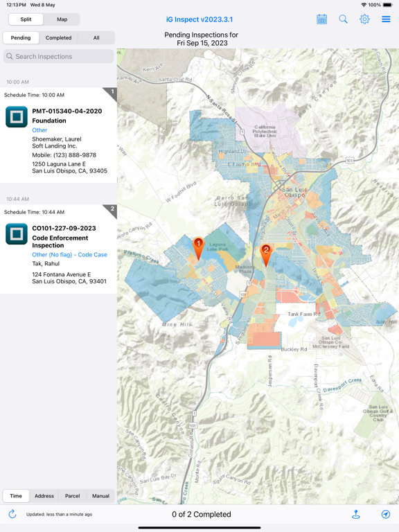This screenshot has width=399, height=532.
Task: Switch to Map view
Action: (x=62, y=19)
